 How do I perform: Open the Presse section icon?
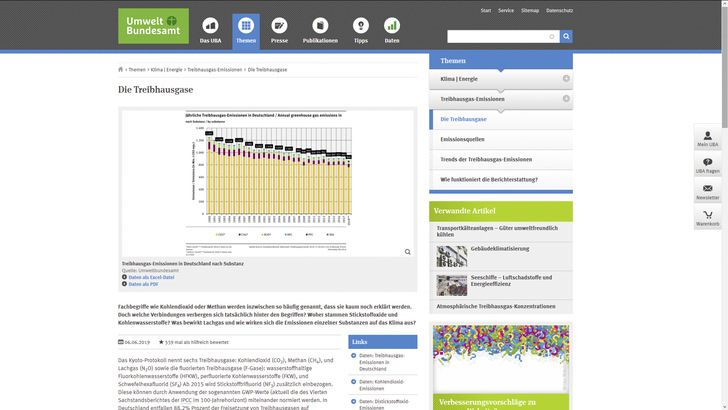pyautogui.click(x=279, y=26)
